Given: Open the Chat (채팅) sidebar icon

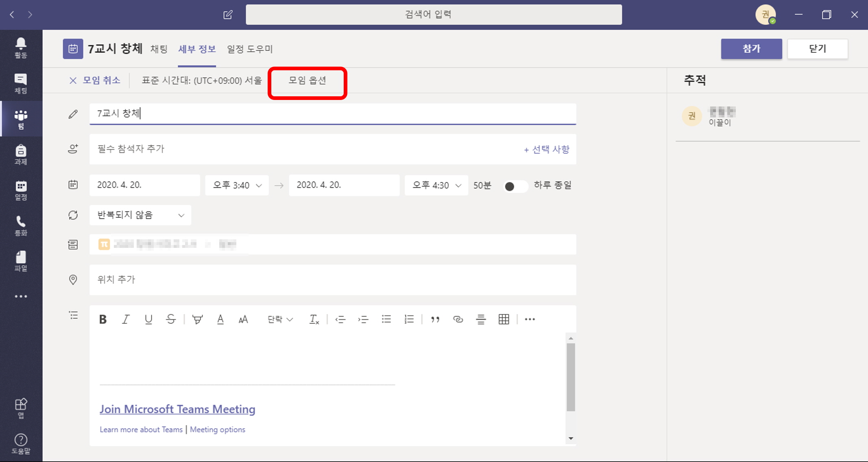Looking at the screenshot, I should (21, 83).
